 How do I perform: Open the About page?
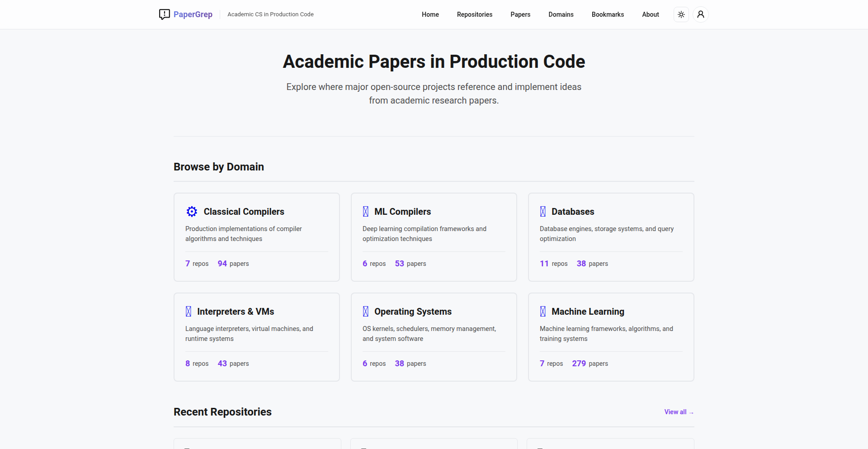tap(650, 14)
